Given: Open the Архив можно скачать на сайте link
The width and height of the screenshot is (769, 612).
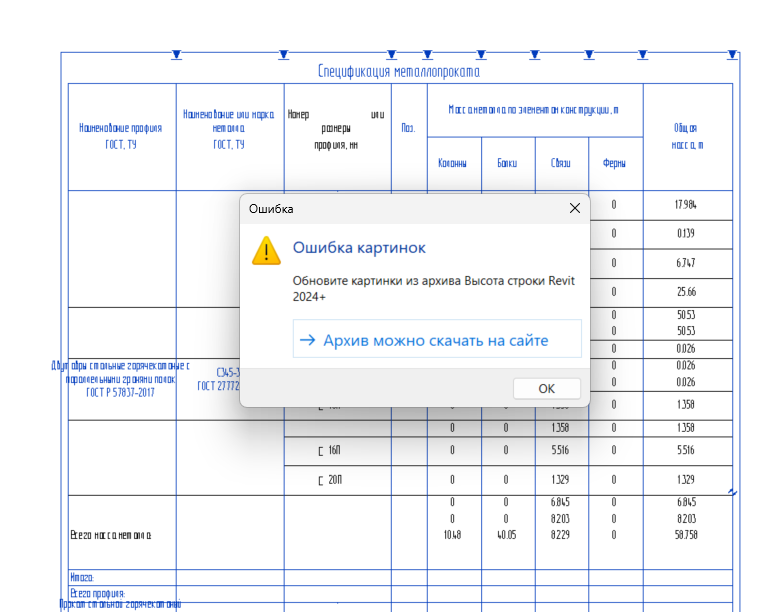Looking at the screenshot, I should click(436, 340).
